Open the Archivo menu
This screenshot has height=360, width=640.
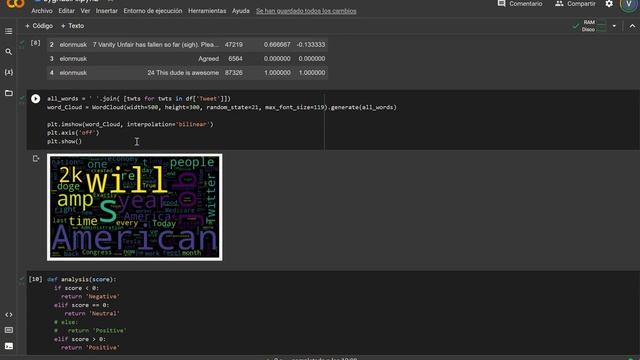[x=42, y=11]
